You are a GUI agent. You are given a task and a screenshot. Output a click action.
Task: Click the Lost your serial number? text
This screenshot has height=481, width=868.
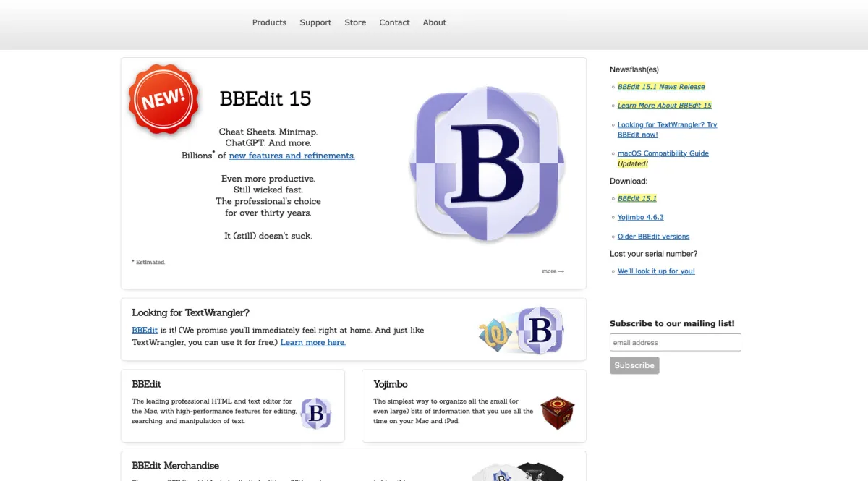(x=654, y=254)
